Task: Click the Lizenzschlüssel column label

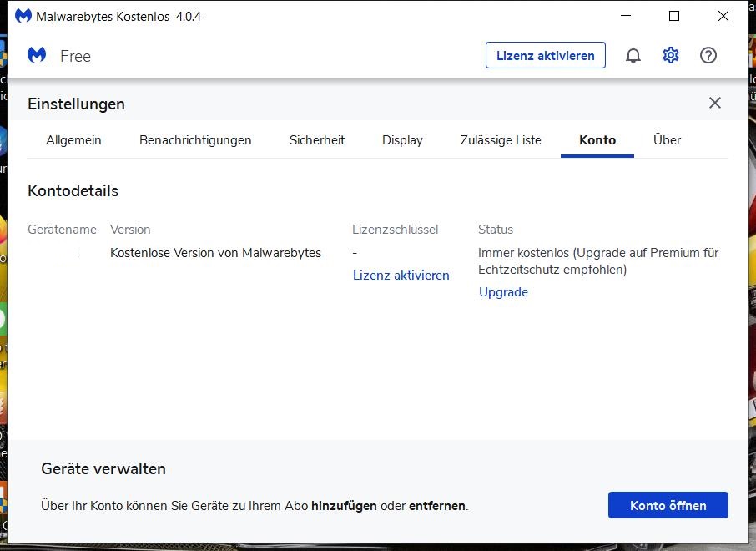Action: click(x=395, y=230)
